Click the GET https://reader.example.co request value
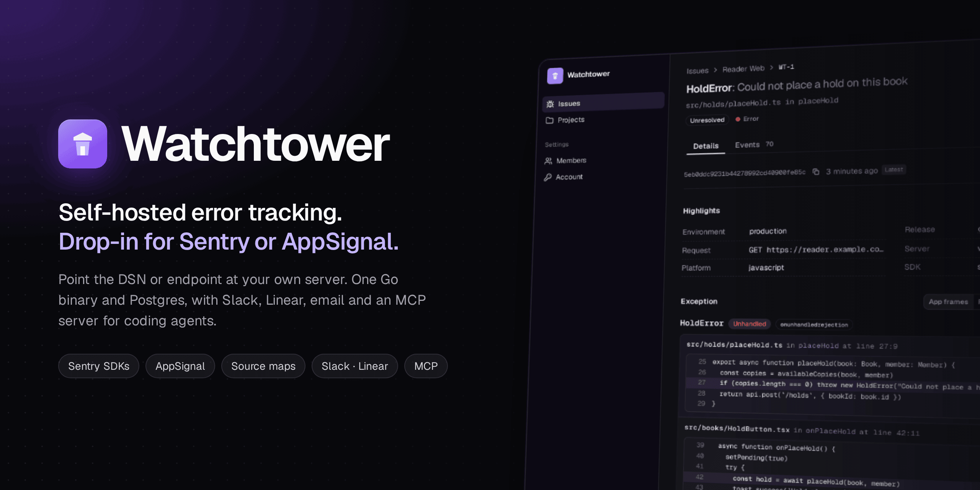Screen dimensions: 980x490 816,250
